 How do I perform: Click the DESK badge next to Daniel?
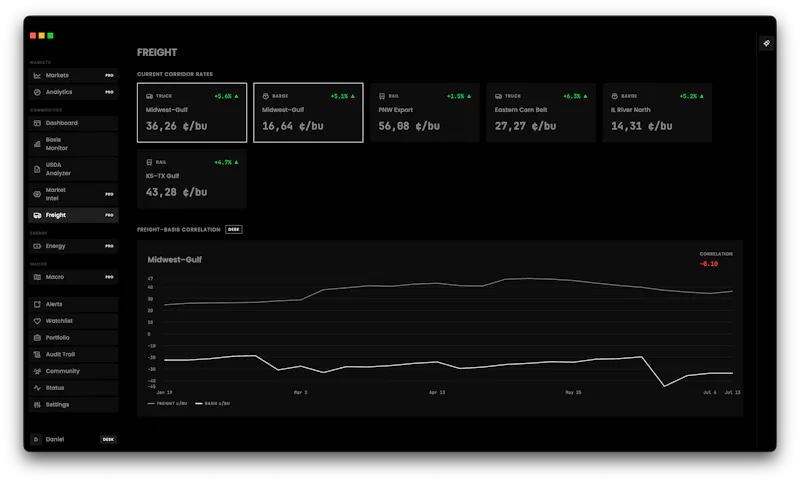point(108,439)
